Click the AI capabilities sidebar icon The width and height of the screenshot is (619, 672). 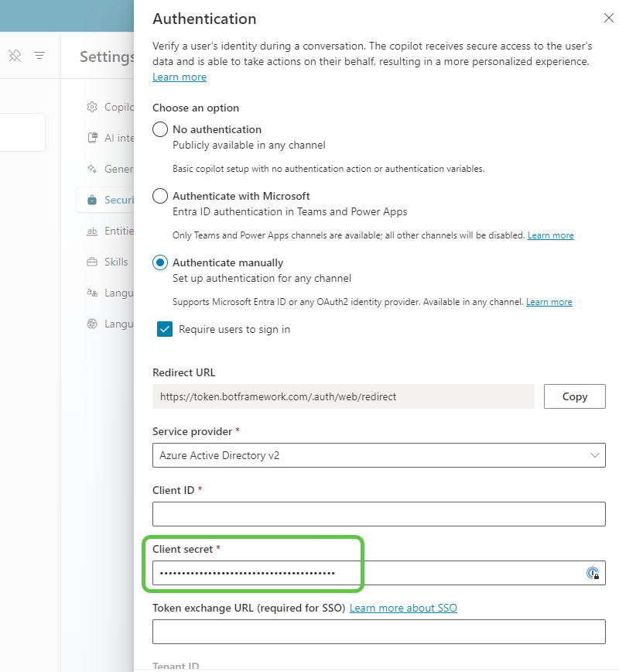(91, 138)
